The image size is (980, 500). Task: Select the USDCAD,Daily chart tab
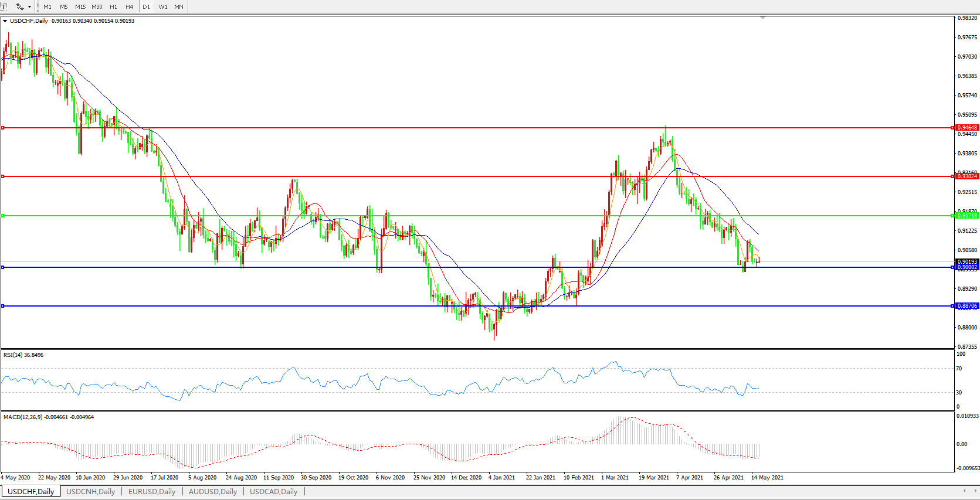273,492
